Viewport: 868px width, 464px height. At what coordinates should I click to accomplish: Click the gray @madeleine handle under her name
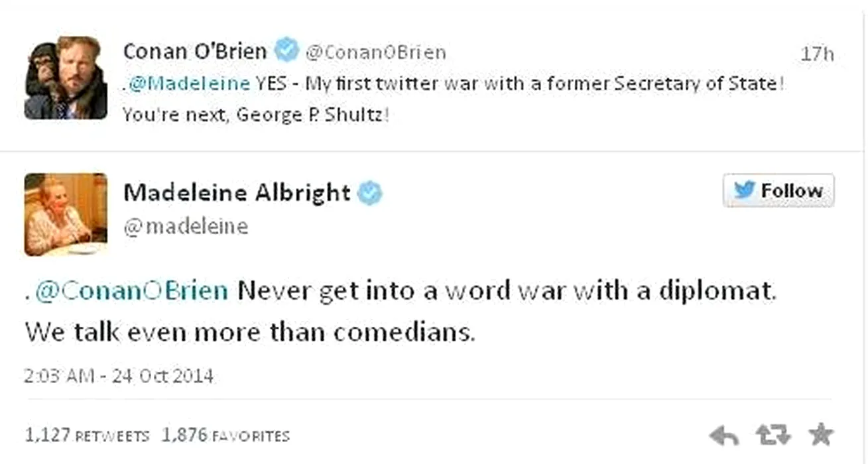point(186,227)
